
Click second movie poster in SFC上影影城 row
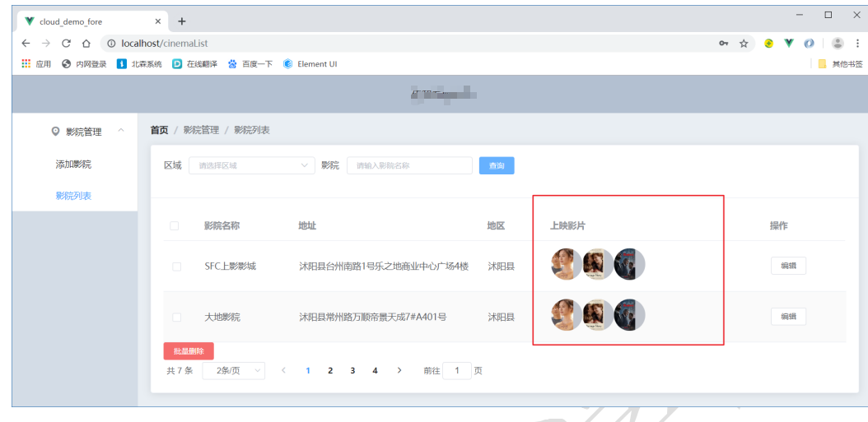coord(599,264)
